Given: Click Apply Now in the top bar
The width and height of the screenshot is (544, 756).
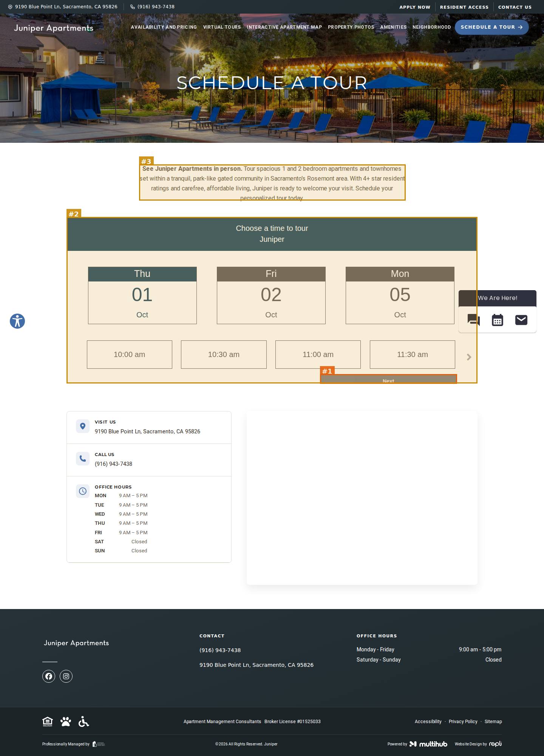Looking at the screenshot, I should [415, 7].
